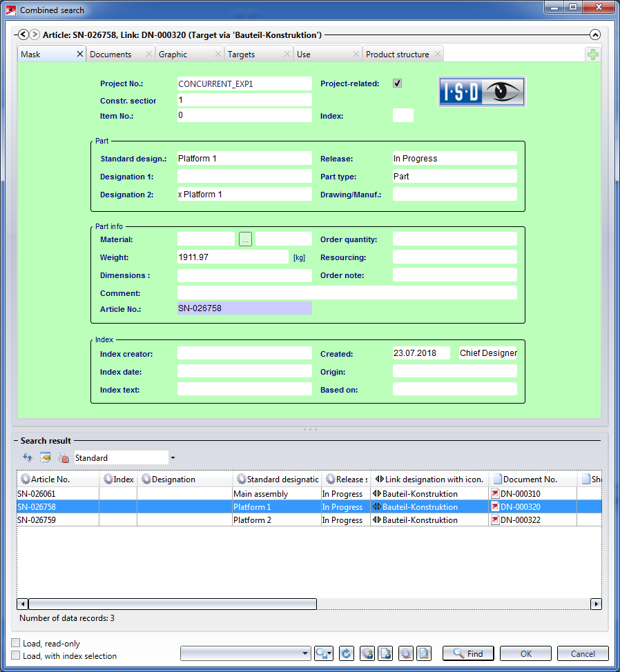Screen dimensions: 620x672
Task: Click the printer icon in Search result toolbar
Action: 64,457
